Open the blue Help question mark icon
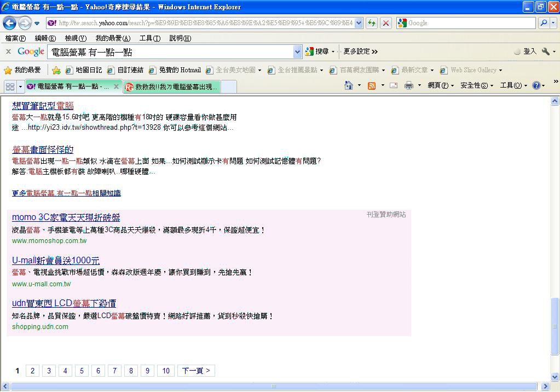Image resolution: width=560 pixels, height=392 pixels. tap(536, 85)
